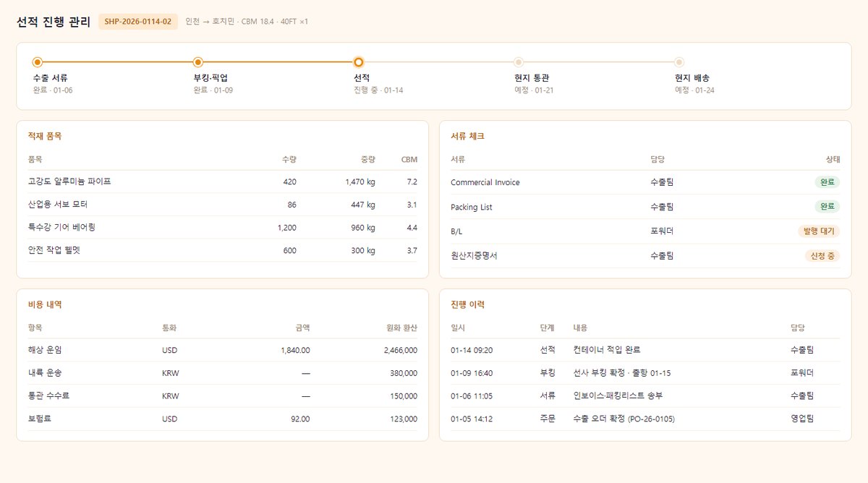Click the 진행 이력 section heading
This screenshot has height=483, width=868.
[x=467, y=304]
